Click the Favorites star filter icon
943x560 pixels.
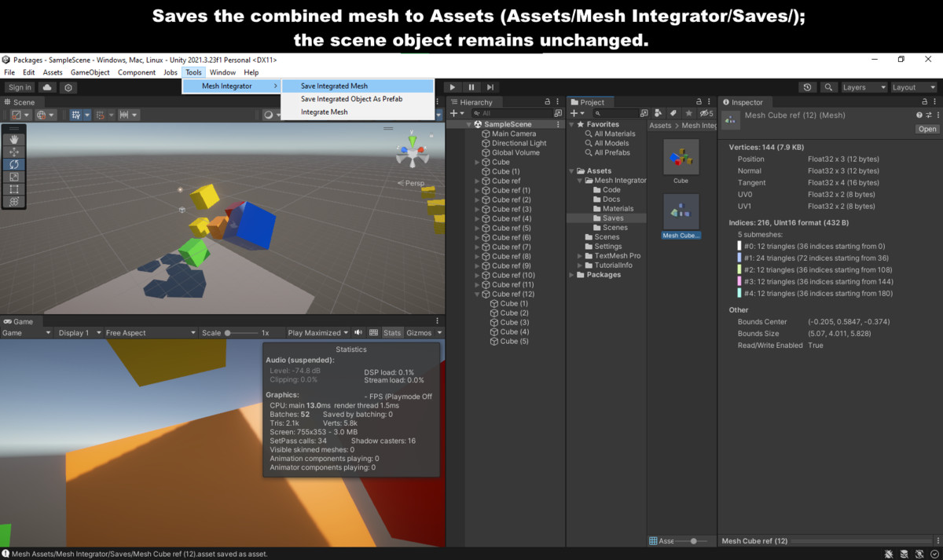pyautogui.click(x=689, y=113)
